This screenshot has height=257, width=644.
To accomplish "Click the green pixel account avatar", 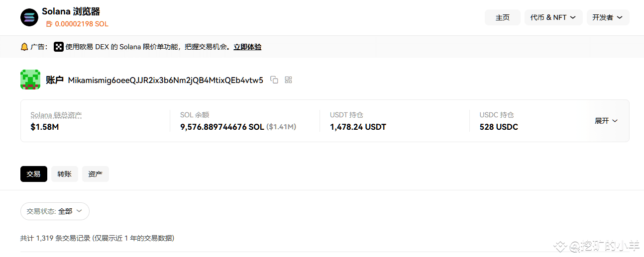I will (x=30, y=80).
